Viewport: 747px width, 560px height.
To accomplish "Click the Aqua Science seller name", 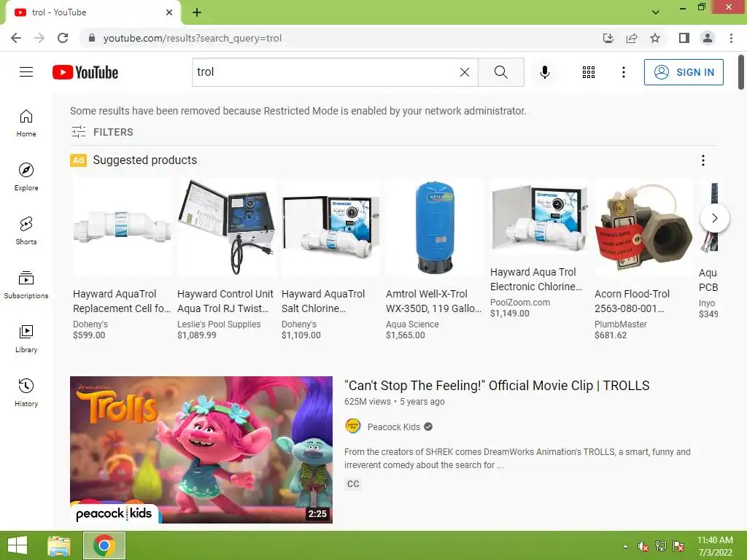I will coord(412,324).
